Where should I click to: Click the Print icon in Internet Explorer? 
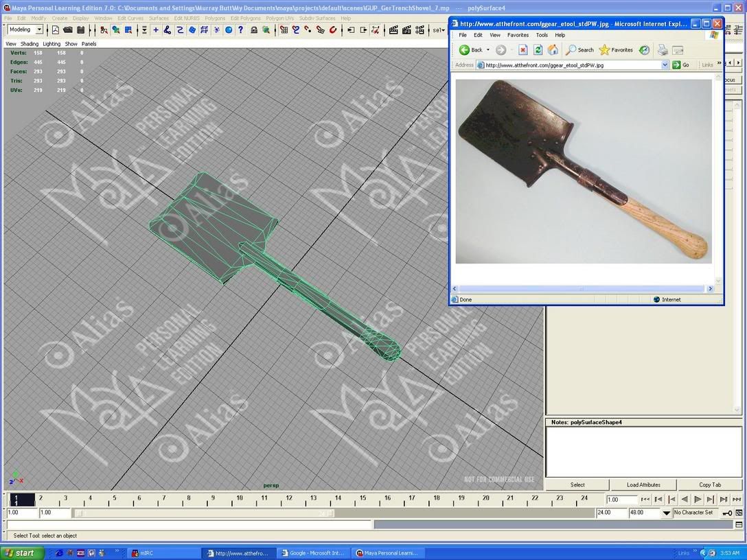pyautogui.click(x=663, y=50)
